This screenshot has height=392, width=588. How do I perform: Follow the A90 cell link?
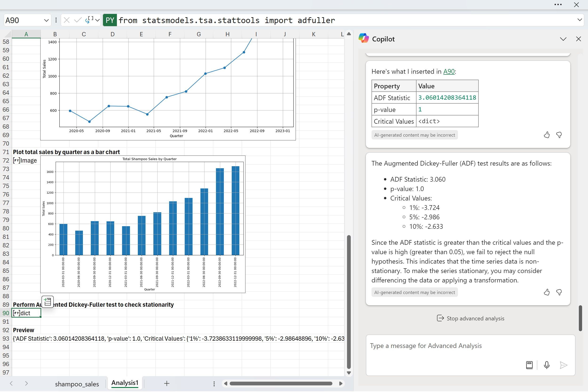[x=449, y=72]
